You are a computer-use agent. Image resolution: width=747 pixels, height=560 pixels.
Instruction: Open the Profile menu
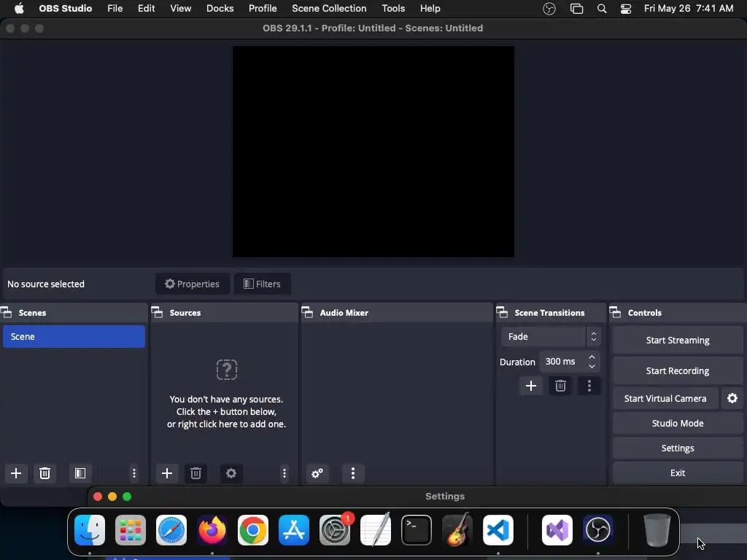263,9
